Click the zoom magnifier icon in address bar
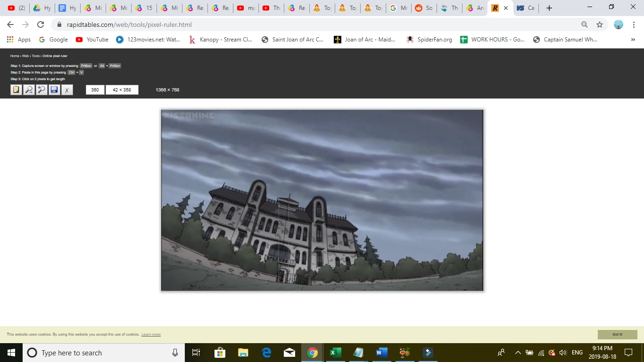 [x=585, y=25]
